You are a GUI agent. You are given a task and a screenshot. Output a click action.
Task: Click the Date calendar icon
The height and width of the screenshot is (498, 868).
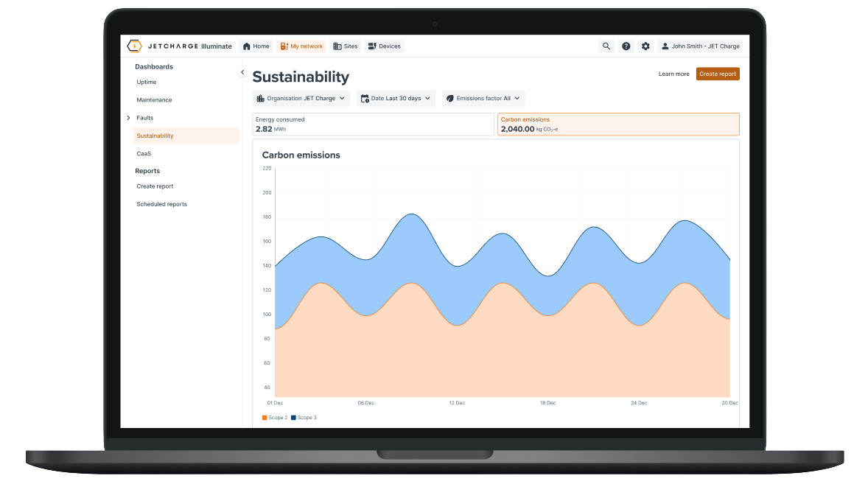pyautogui.click(x=365, y=99)
